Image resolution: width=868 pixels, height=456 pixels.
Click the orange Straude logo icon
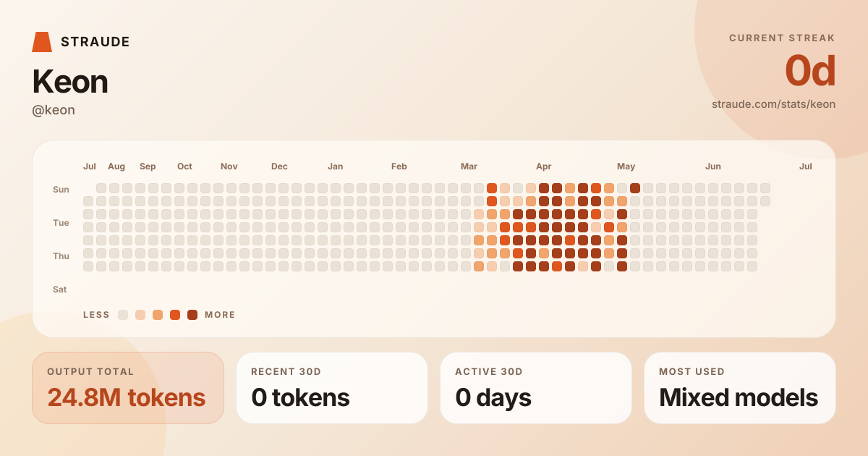tap(42, 42)
